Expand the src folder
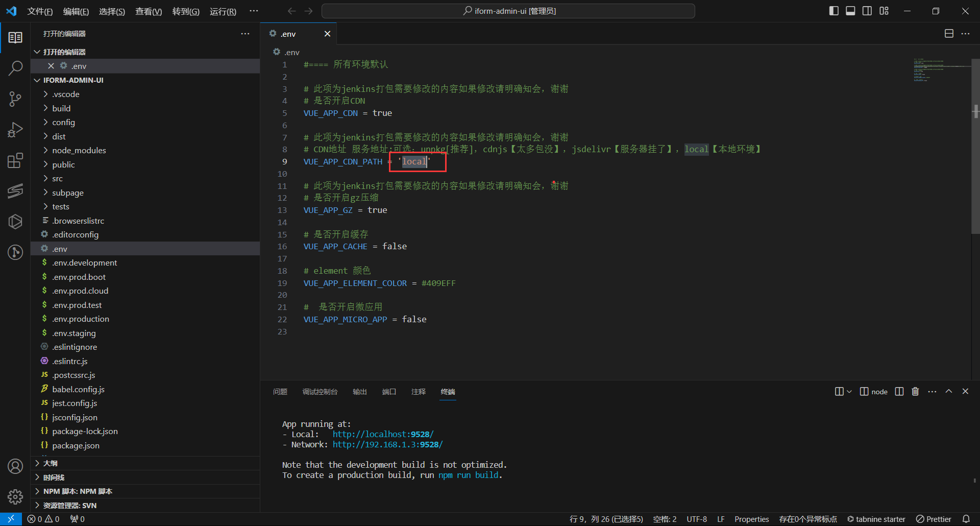The image size is (980, 526). pos(57,179)
